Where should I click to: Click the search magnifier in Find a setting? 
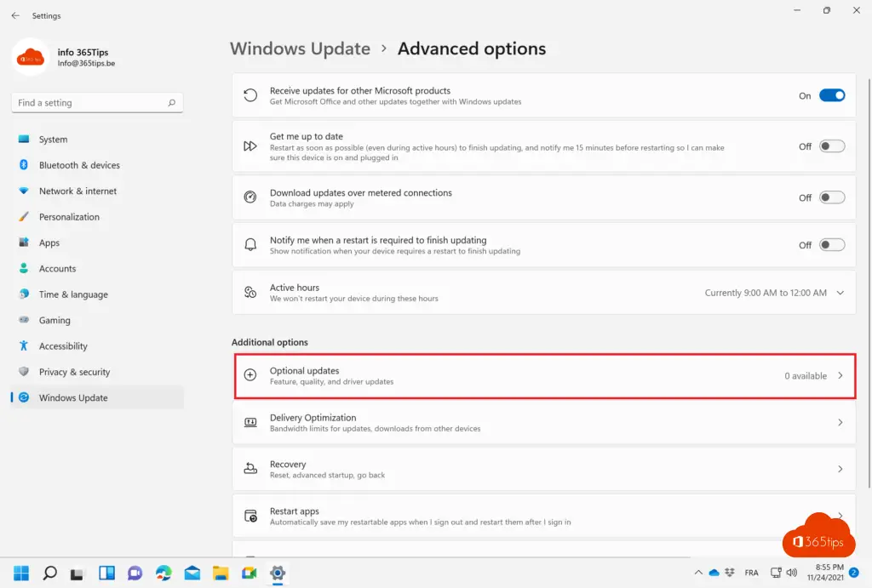coord(171,103)
